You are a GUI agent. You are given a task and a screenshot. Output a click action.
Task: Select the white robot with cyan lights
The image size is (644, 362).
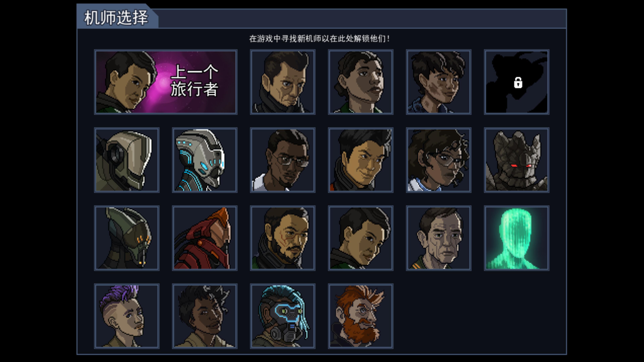click(x=204, y=160)
